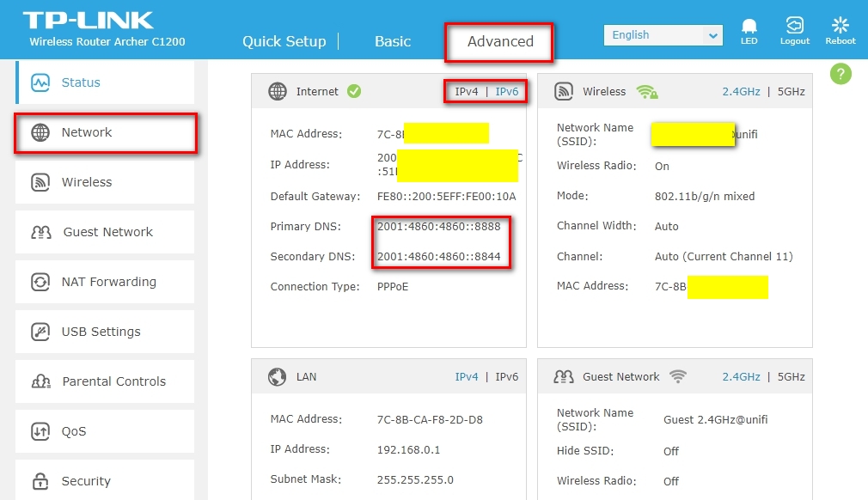The width and height of the screenshot is (868, 500).
Task: Open Wireless in the sidebar menu
Action: pyautogui.click(x=105, y=182)
